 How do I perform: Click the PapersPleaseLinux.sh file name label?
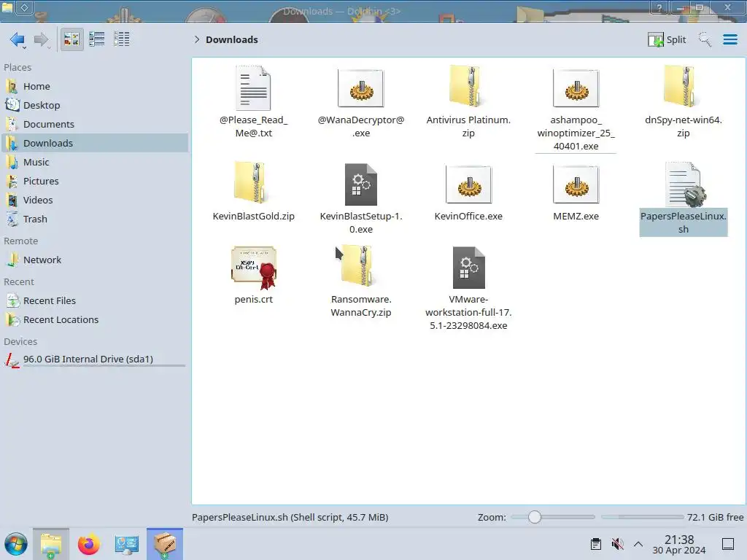(684, 223)
